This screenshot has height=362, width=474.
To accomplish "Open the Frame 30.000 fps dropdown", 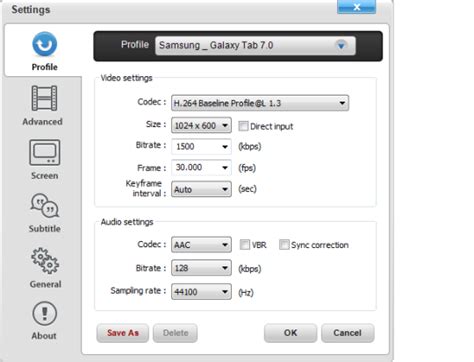I will coord(201,167).
